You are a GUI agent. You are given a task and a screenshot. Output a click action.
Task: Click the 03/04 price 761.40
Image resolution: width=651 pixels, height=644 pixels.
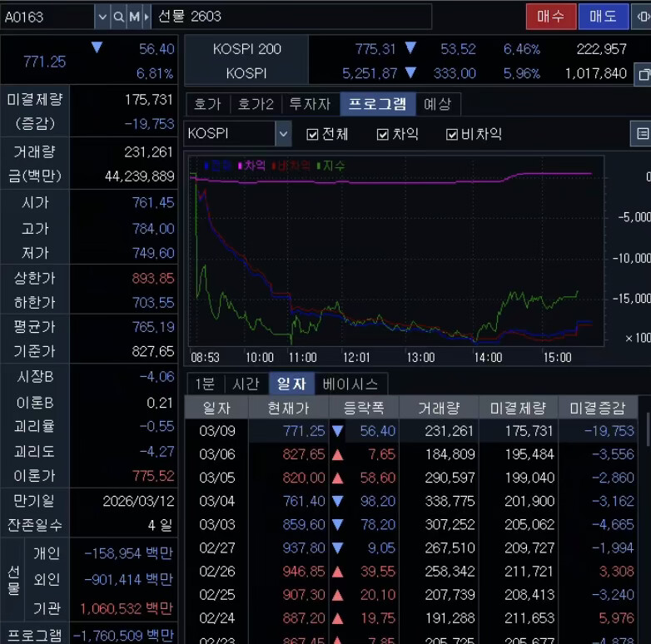(304, 501)
